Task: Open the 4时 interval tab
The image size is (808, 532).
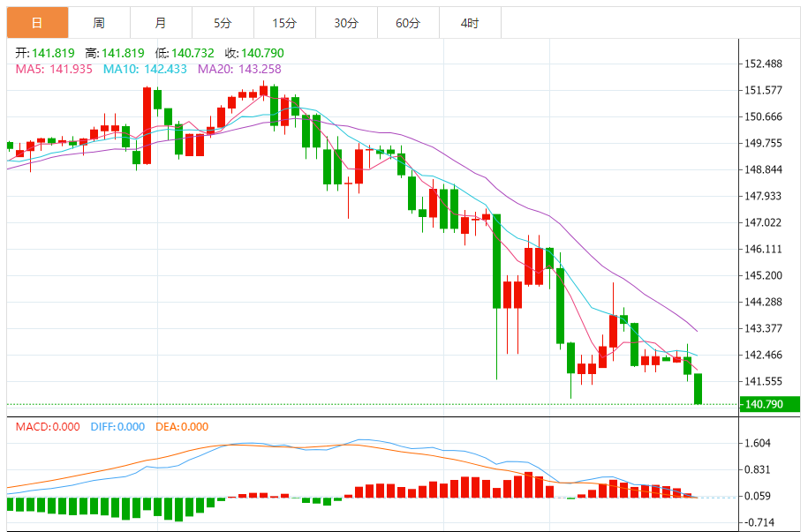Action: 470,23
